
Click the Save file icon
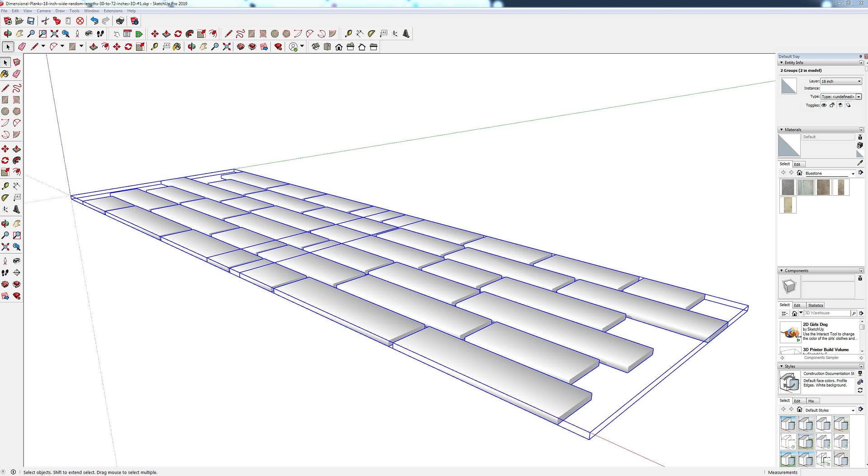(31, 21)
